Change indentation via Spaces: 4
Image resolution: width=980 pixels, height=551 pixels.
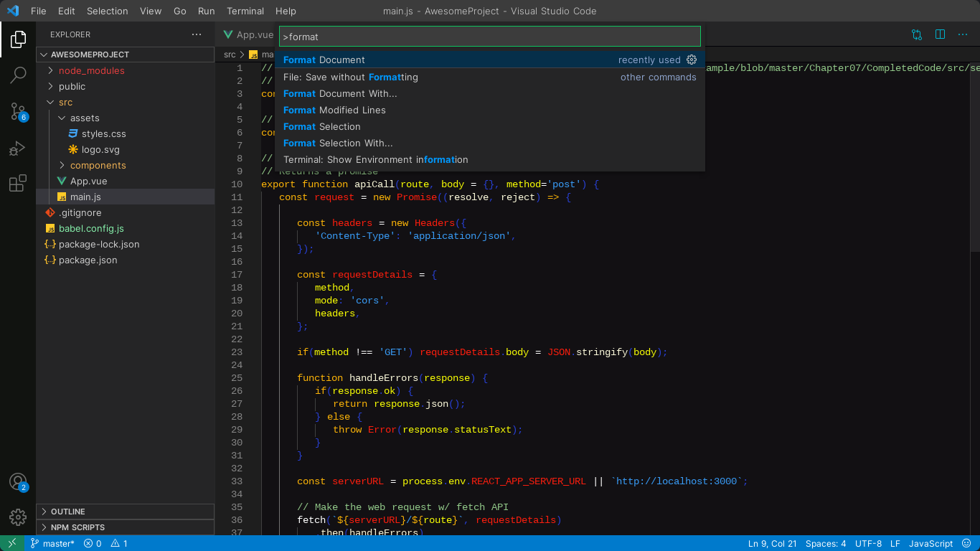click(826, 543)
